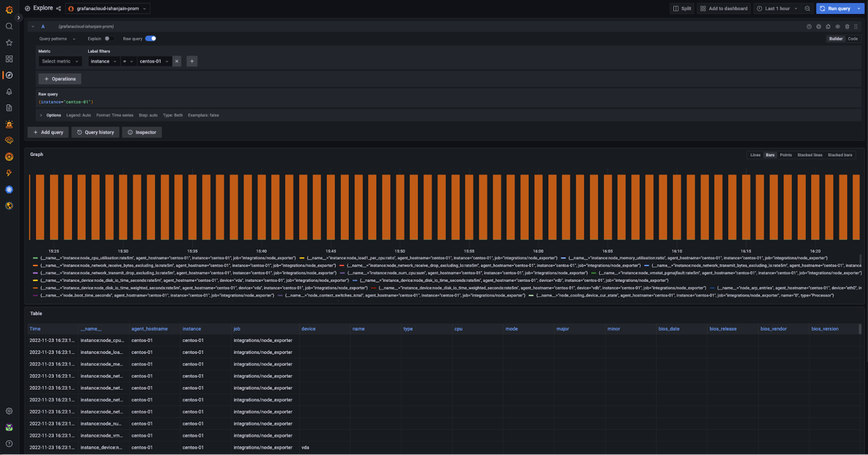Open Dashboards grid icon in sidebar

(9, 59)
